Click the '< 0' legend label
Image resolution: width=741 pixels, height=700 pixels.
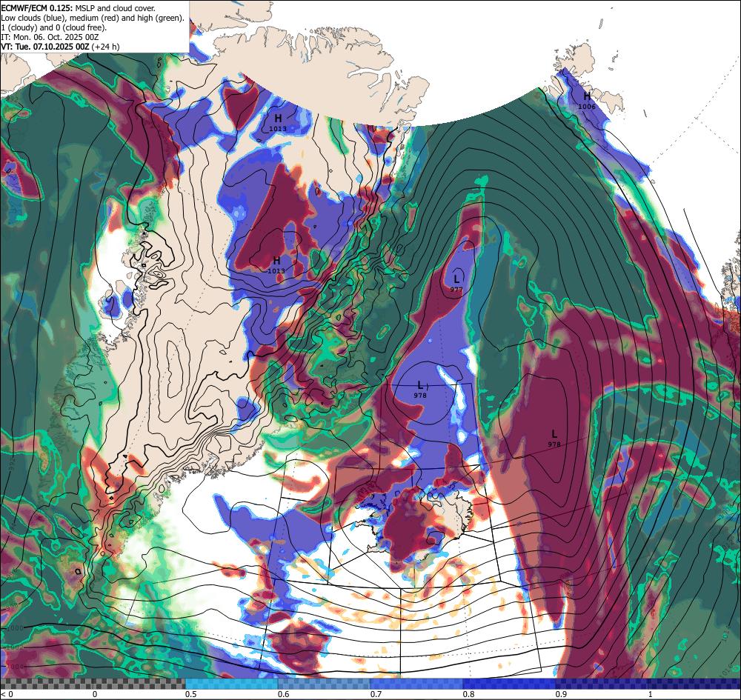point(7,694)
